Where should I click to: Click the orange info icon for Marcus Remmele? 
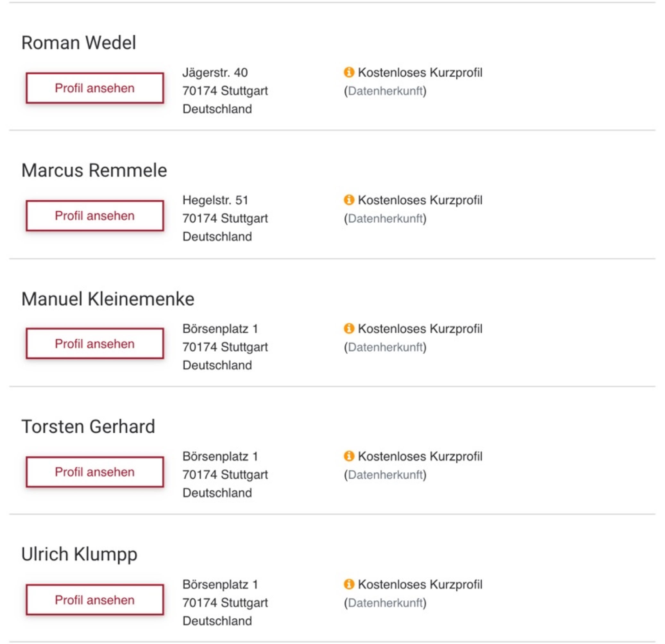(349, 200)
